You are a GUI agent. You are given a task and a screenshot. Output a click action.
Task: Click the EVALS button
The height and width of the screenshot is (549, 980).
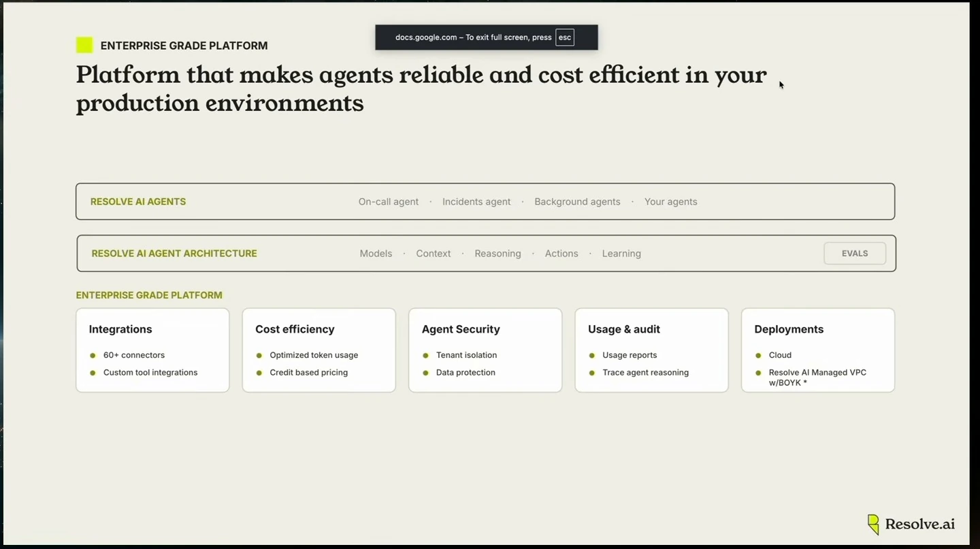855,253
